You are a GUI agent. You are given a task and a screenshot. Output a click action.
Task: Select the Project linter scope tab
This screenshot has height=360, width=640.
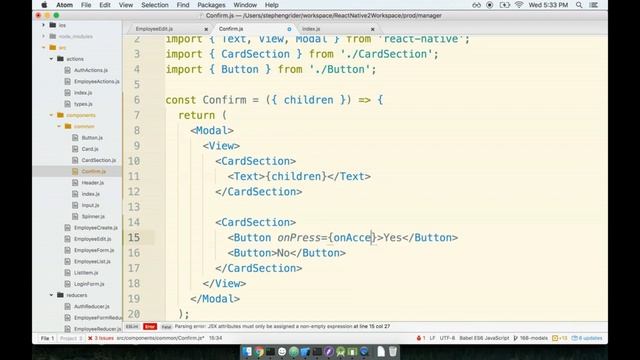[x=71, y=338]
